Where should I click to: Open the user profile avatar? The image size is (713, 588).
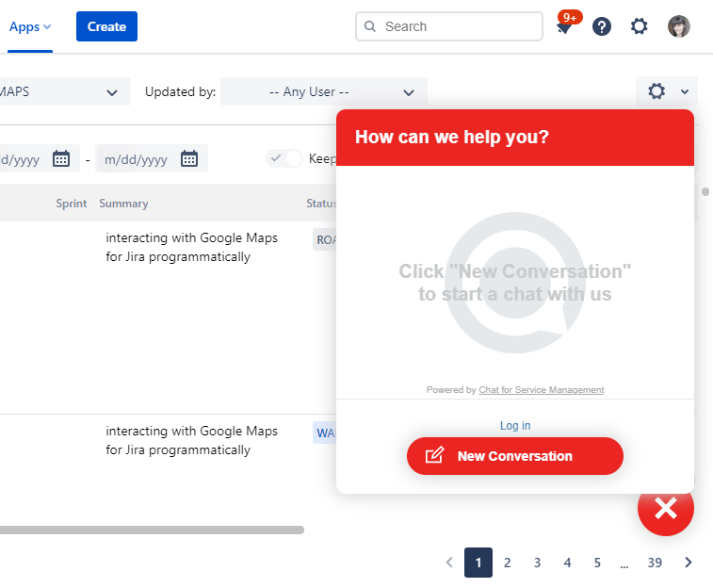point(679,26)
